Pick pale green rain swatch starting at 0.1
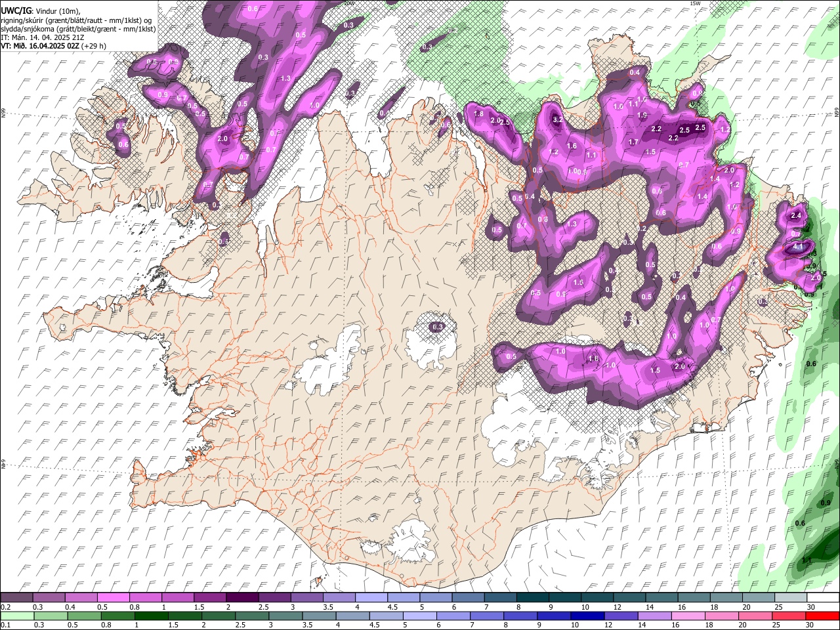 click(16, 616)
